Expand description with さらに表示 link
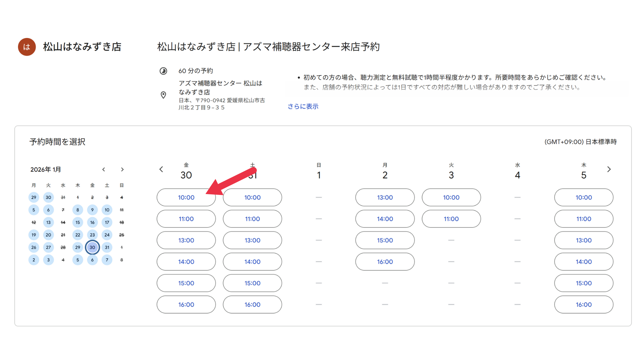The image size is (644, 362). point(303,106)
